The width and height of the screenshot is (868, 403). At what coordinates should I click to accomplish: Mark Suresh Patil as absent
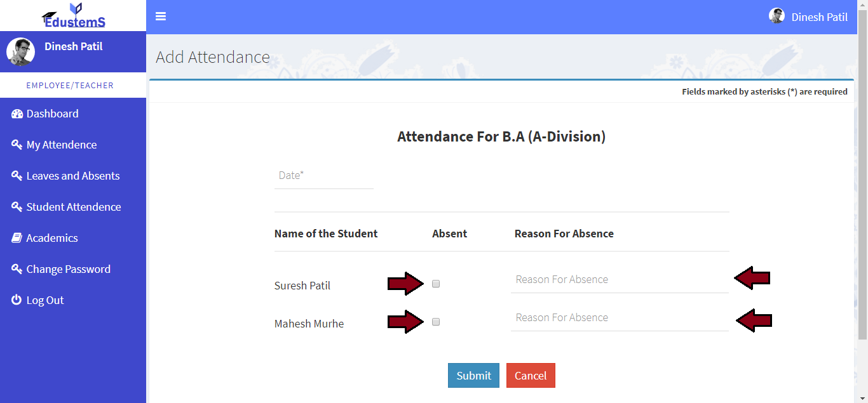(x=436, y=284)
